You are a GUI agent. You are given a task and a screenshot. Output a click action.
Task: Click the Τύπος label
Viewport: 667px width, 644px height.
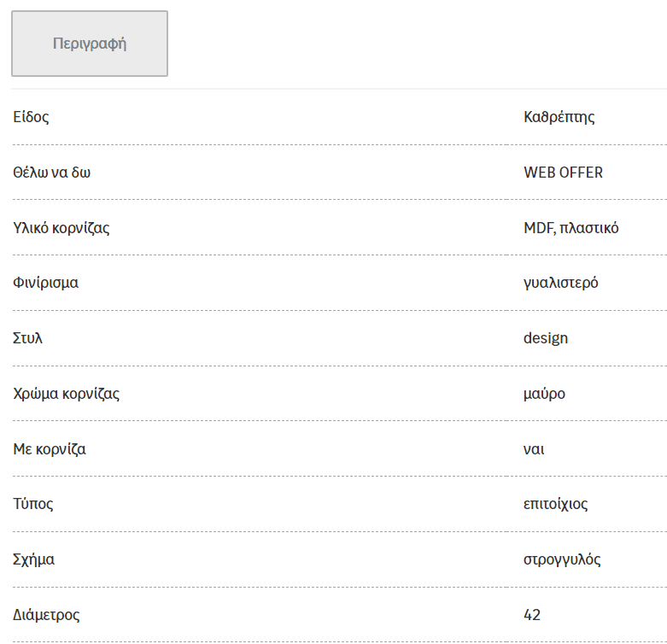pos(33,504)
